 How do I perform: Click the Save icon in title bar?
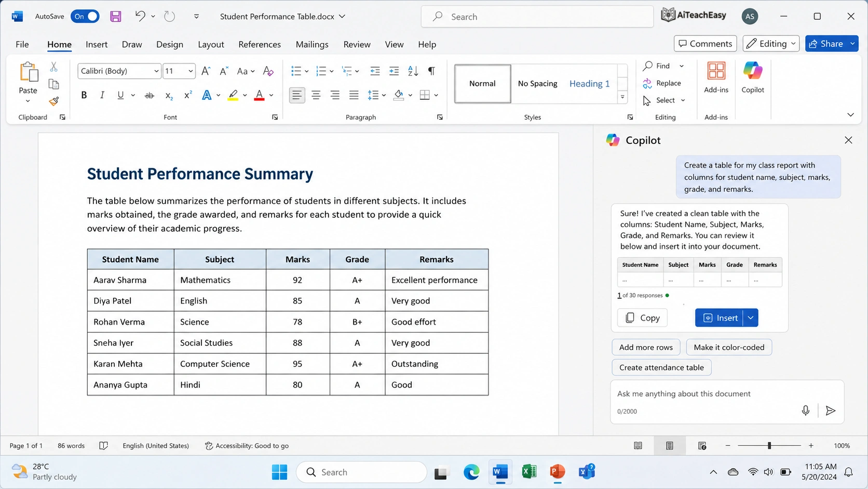(116, 16)
